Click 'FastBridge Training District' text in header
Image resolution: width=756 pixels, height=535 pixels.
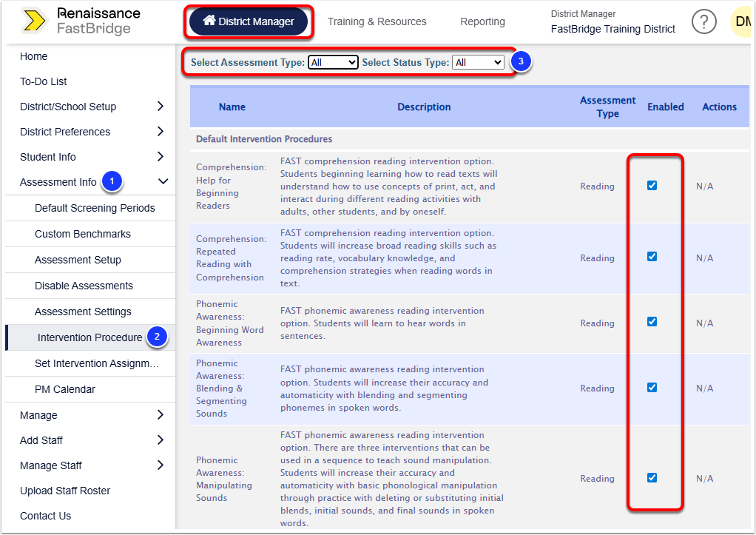pyautogui.click(x=612, y=29)
